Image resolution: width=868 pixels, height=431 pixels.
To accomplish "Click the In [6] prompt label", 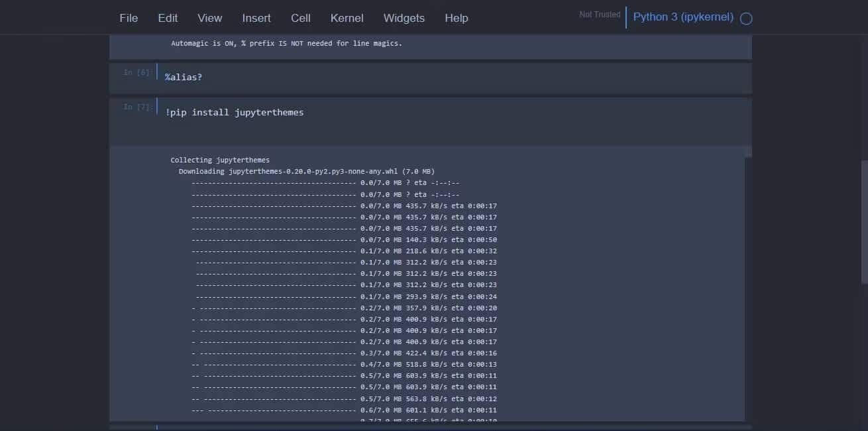I will (x=136, y=72).
